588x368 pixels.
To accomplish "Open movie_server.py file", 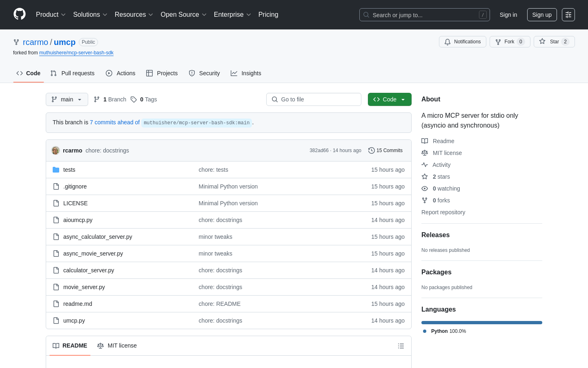I will (84, 287).
